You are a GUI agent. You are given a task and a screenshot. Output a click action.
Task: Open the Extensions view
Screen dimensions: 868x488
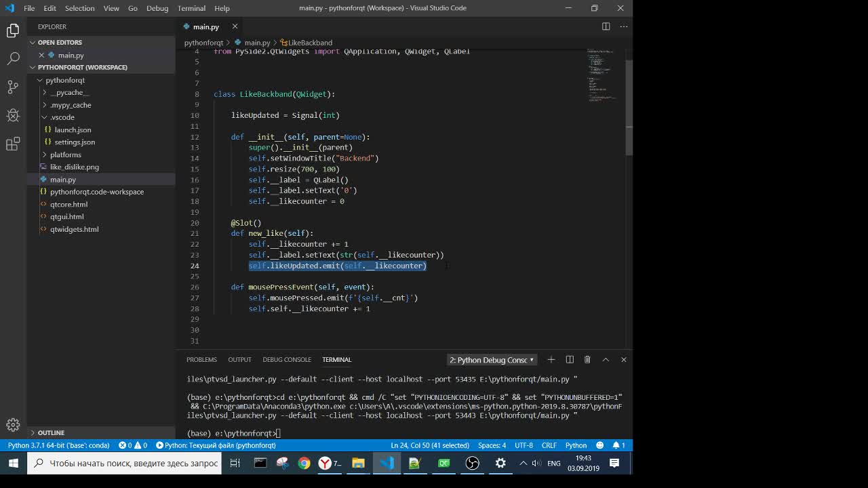[x=13, y=144]
